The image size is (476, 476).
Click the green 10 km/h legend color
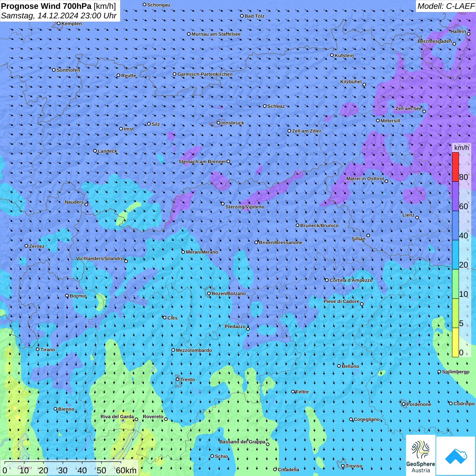coord(455,284)
